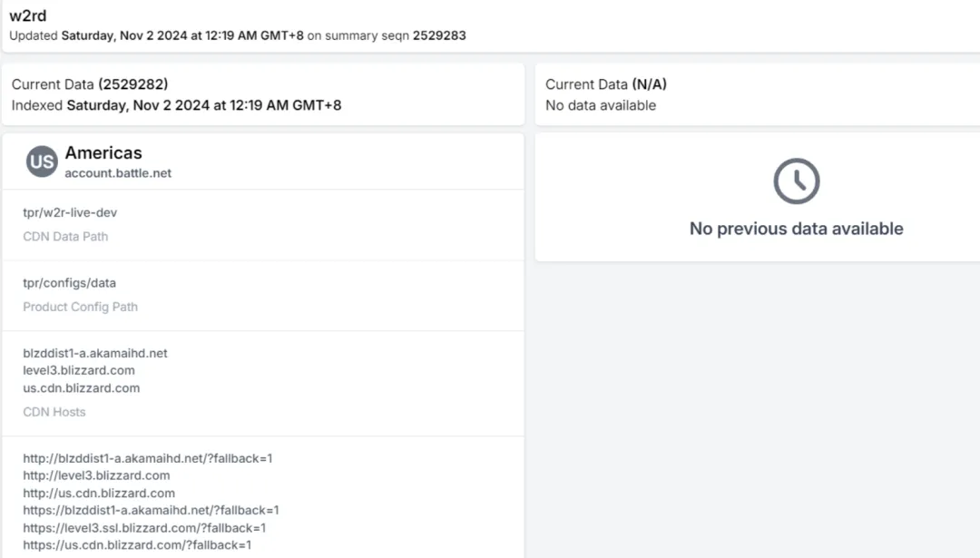Click the summary seqn 2529283 number
This screenshot has width=980, height=558.
click(439, 35)
